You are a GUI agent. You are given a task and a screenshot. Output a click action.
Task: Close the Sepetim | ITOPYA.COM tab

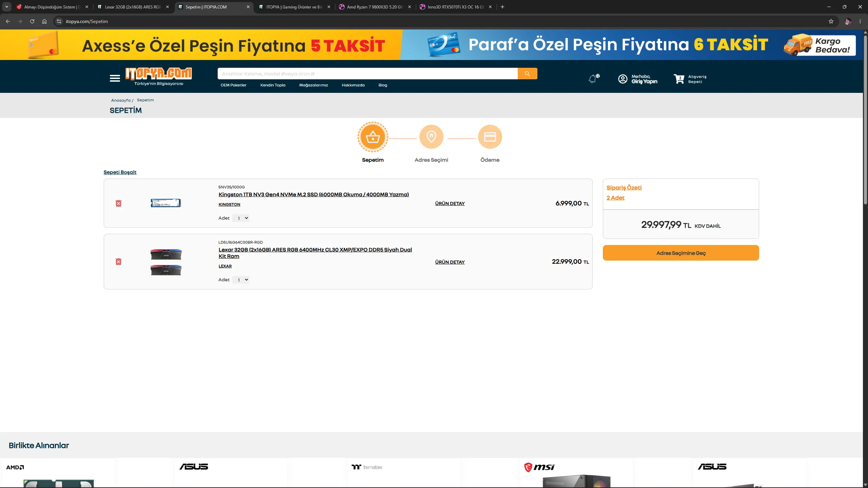[248, 7]
